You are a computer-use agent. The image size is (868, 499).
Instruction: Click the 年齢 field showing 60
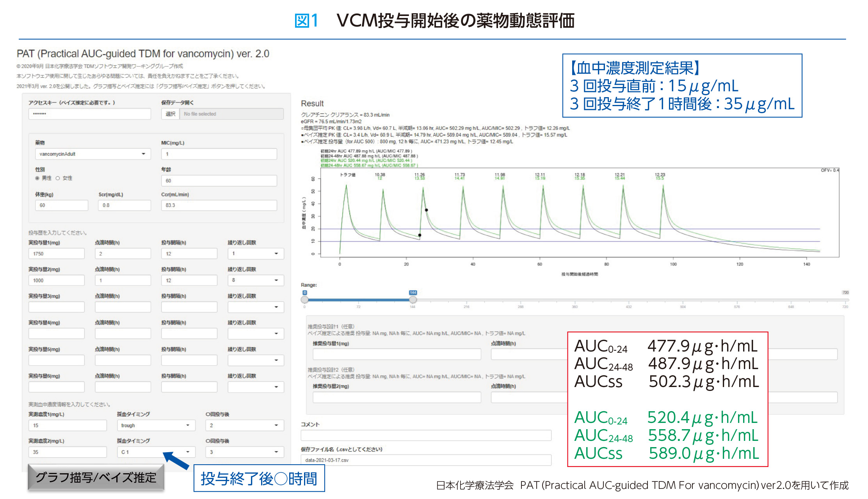click(x=219, y=181)
